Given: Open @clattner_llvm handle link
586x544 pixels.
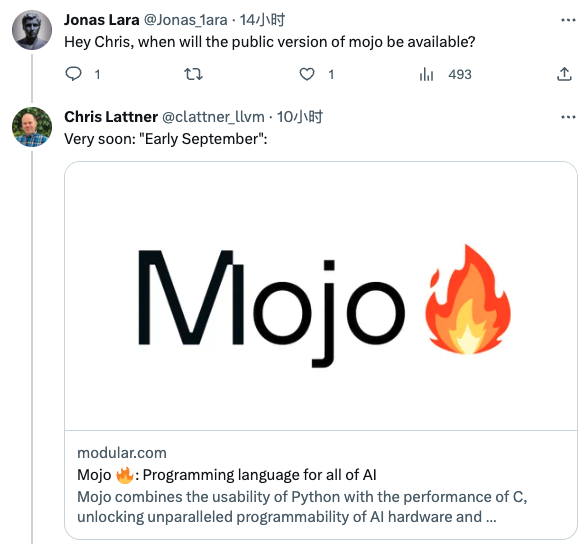Looking at the screenshot, I should click(x=213, y=117).
